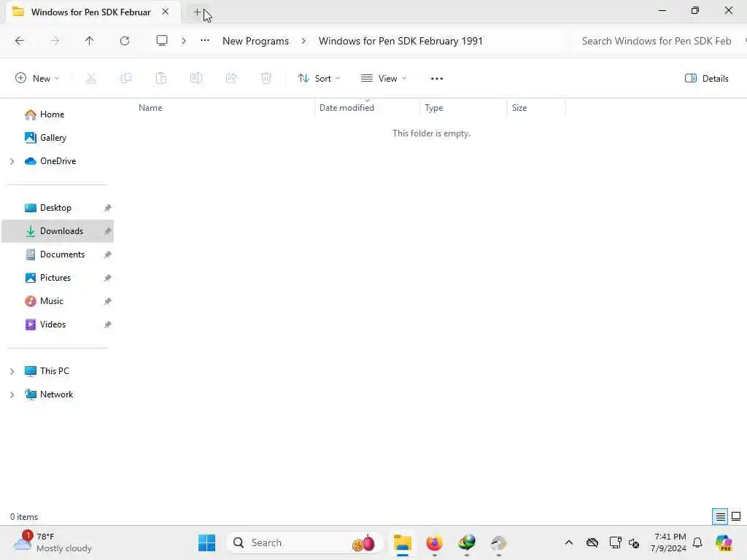
Task: Open the clock showing 7:41 PM
Action: coord(670,542)
